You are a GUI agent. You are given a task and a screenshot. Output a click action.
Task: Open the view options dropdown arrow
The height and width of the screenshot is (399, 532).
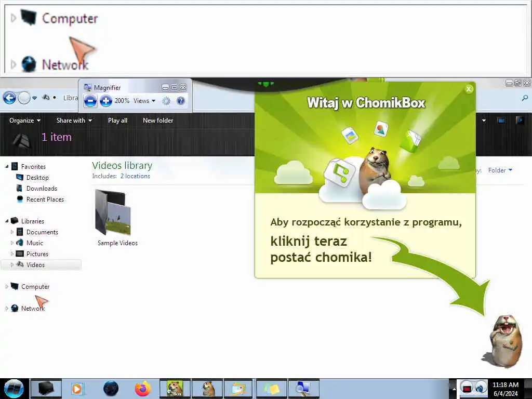(484, 121)
